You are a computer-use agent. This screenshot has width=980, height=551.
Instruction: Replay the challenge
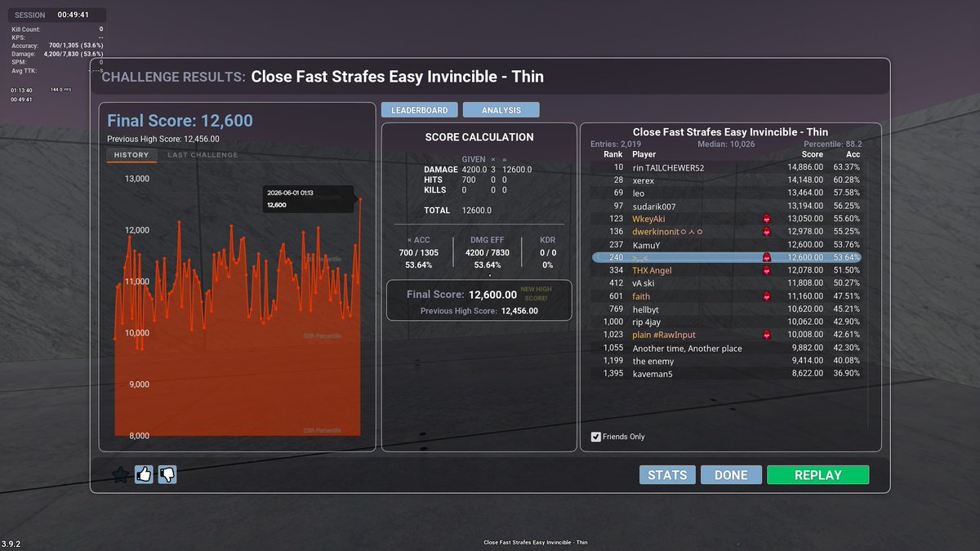(x=817, y=475)
